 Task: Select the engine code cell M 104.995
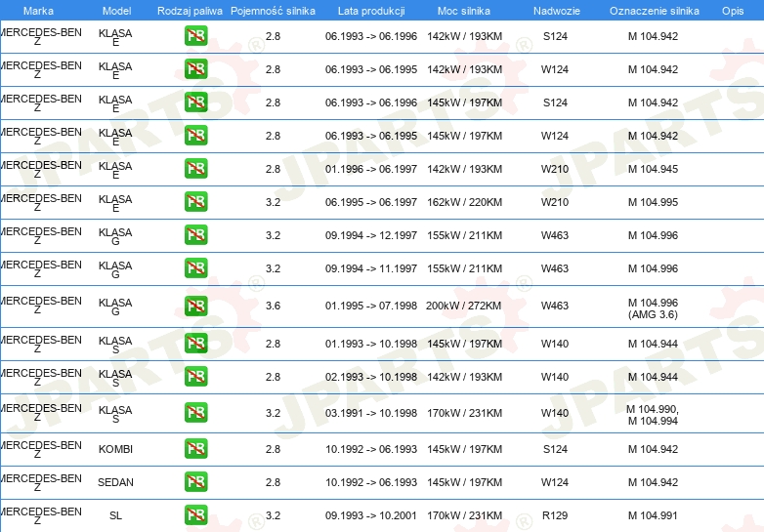pyautogui.click(x=653, y=202)
